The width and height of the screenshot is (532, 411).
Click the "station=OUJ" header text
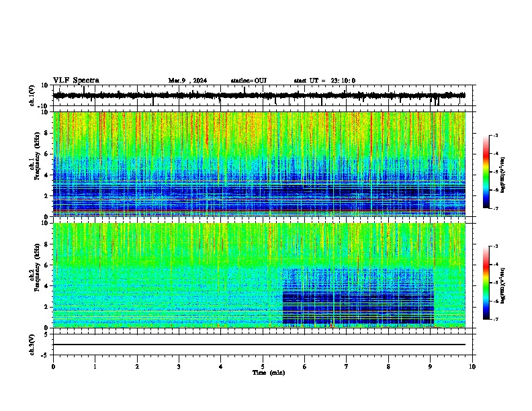pos(249,81)
